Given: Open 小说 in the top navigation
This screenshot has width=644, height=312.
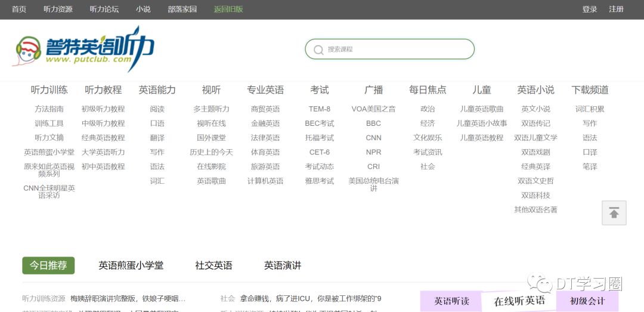Looking at the screenshot, I should [x=143, y=9].
